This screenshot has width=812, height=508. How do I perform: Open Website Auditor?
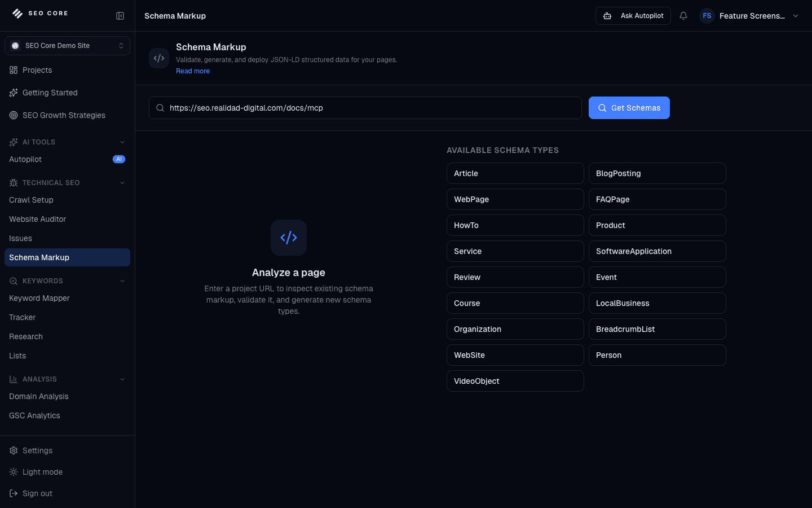67,219
